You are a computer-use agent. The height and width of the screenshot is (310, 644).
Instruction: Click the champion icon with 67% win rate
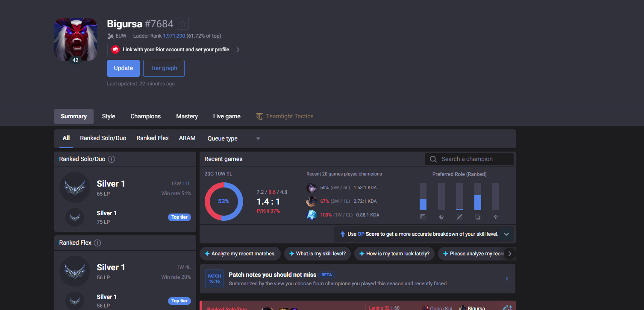(x=312, y=202)
